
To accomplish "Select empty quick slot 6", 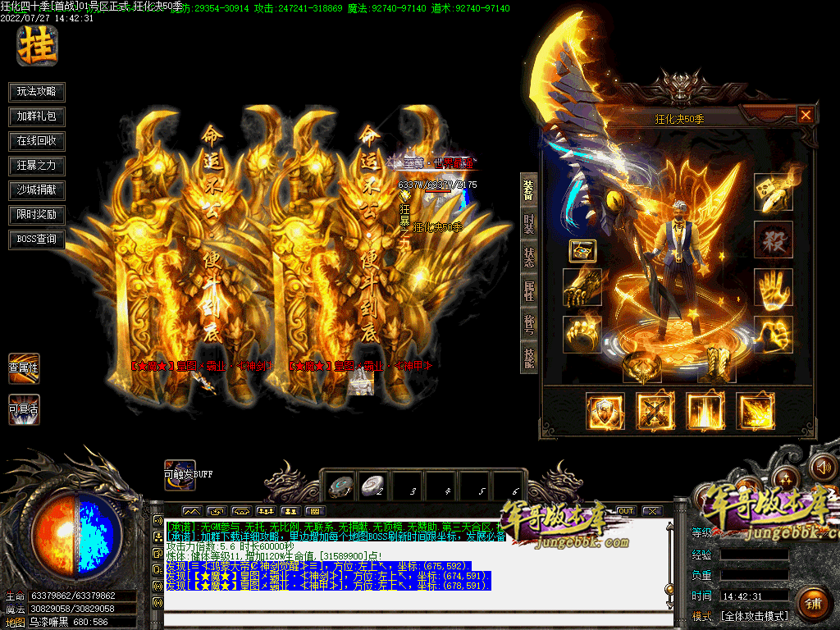I will point(508,487).
